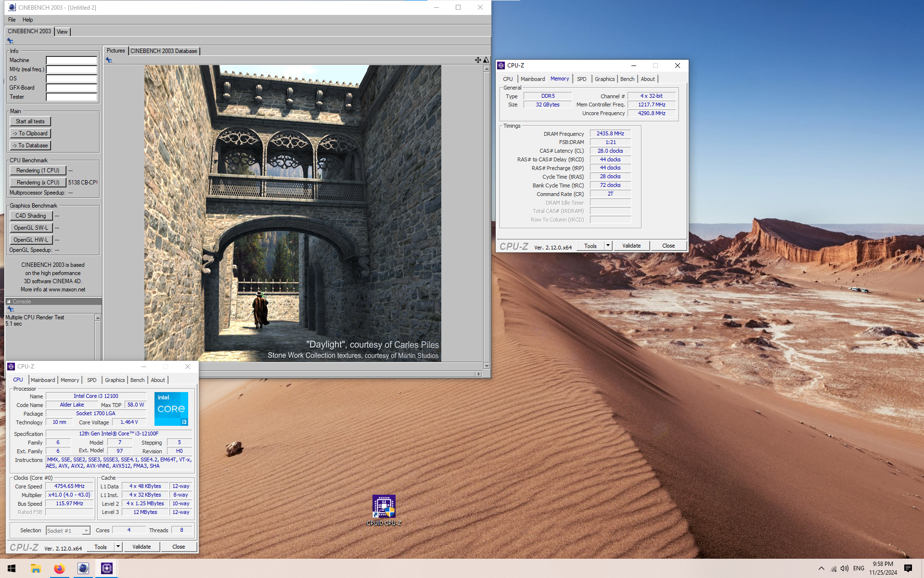This screenshot has width=924, height=578.
Task: Open SPD tab in lower CPU-Z window
Action: click(92, 380)
